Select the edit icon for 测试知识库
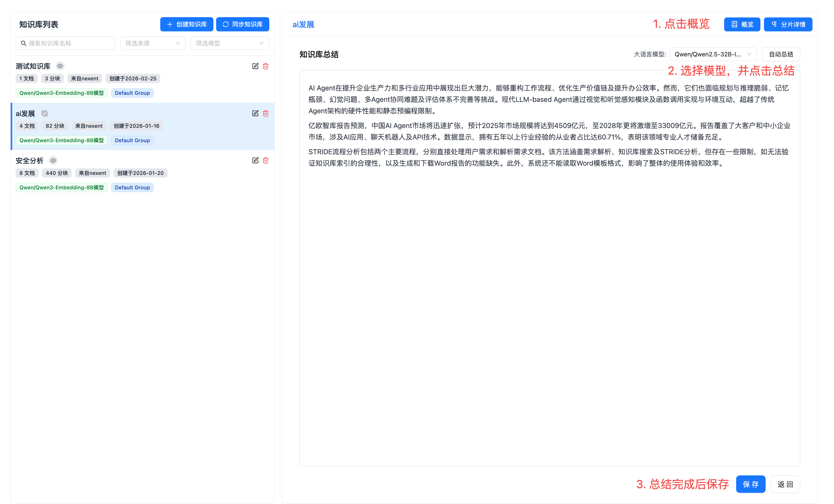 click(255, 66)
